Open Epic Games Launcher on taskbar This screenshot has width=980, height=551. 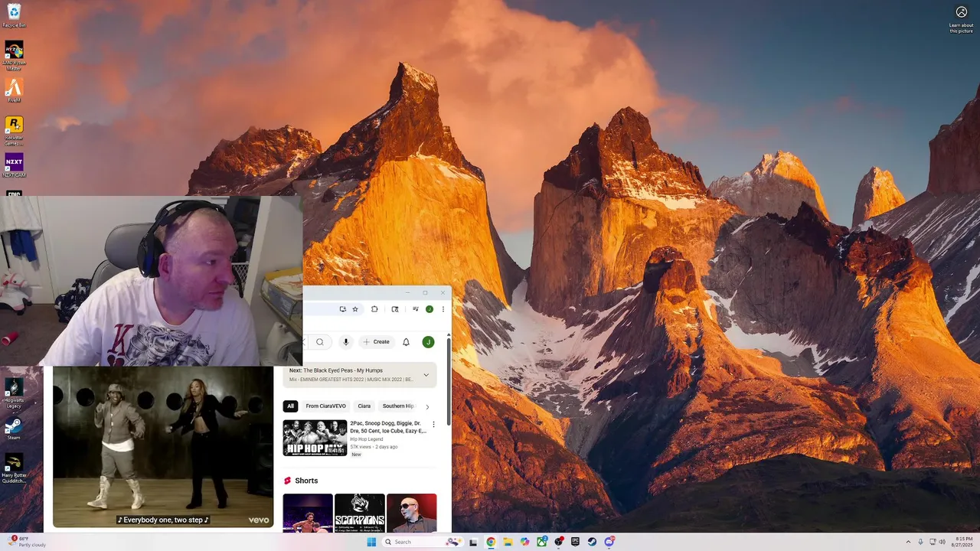[575, 542]
